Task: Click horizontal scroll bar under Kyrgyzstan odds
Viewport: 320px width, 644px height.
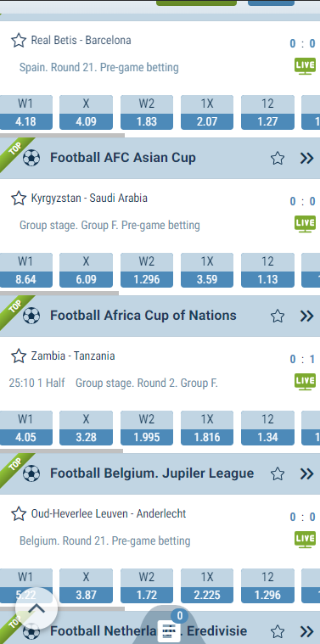Action: point(59,294)
